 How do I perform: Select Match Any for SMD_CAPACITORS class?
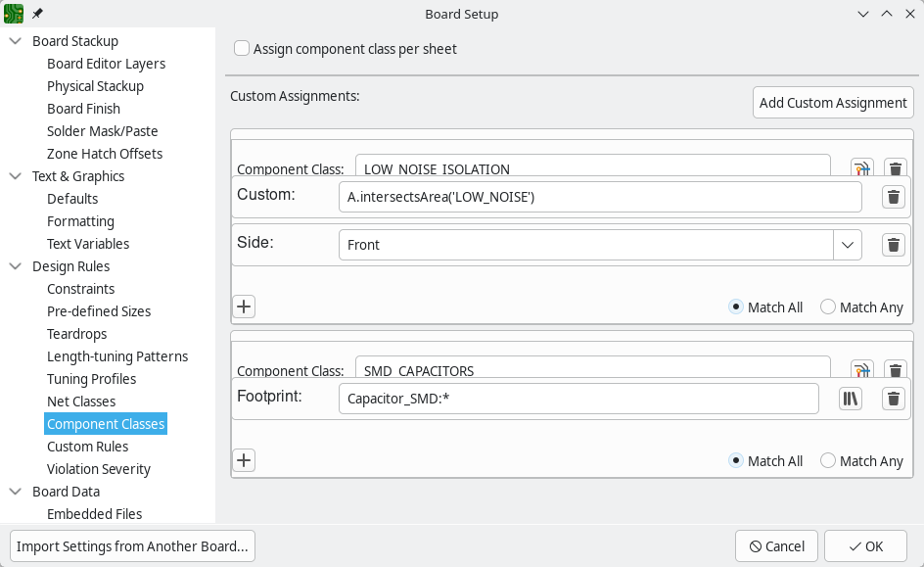pos(827,460)
